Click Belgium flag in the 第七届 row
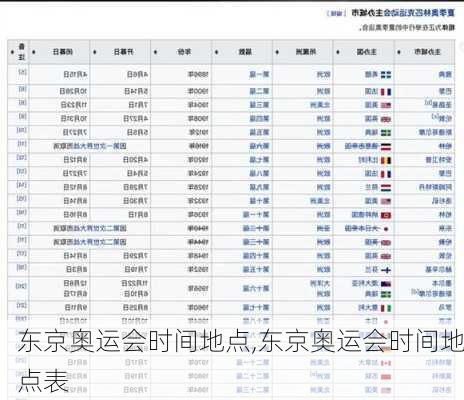Screen dimensions: 464x400 point(386,160)
